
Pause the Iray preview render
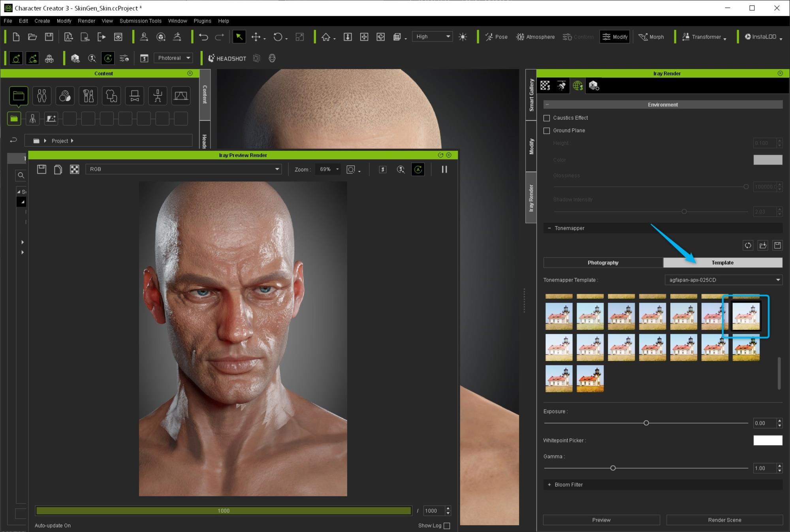(x=444, y=169)
